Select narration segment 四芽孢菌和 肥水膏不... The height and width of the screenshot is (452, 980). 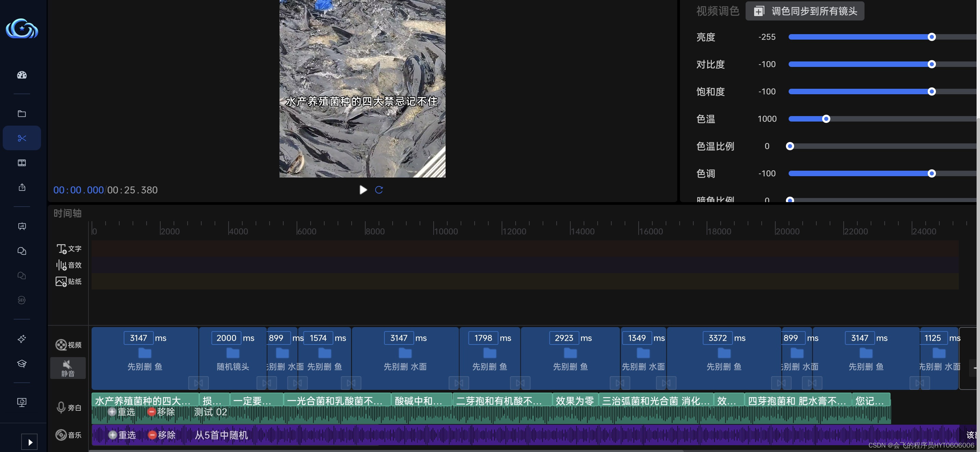coord(798,401)
